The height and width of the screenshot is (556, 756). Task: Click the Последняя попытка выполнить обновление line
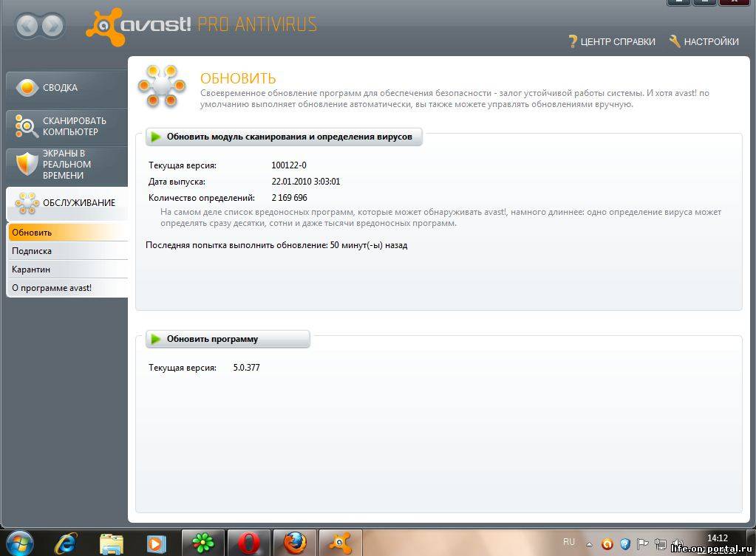click(x=276, y=245)
